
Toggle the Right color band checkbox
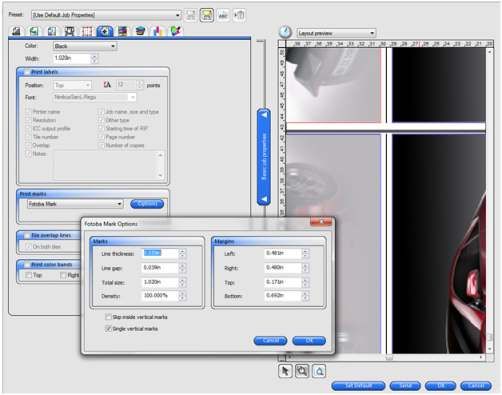pyautogui.click(x=63, y=275)
